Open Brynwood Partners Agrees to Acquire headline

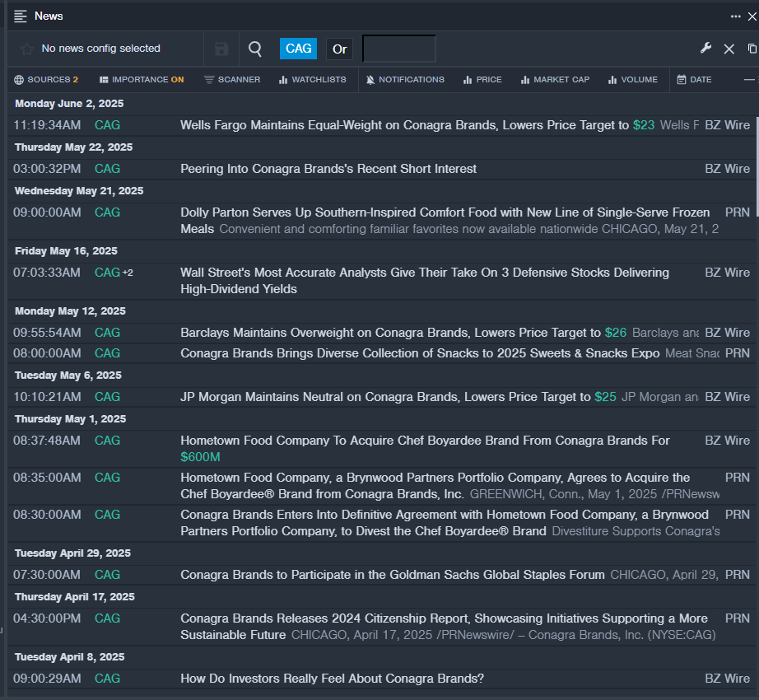click(435, 486)
